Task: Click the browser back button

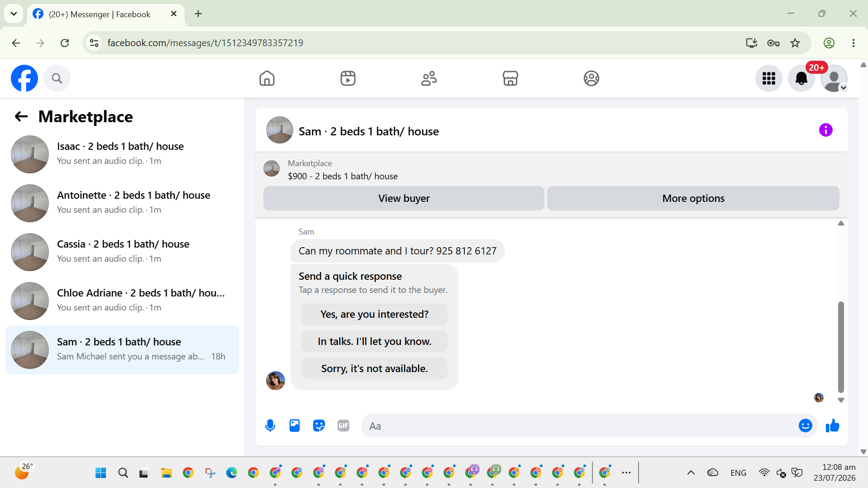Action: point(16,43)
